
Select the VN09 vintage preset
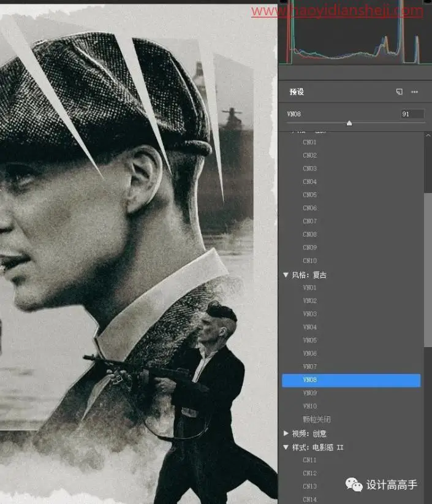pos(309,393)
